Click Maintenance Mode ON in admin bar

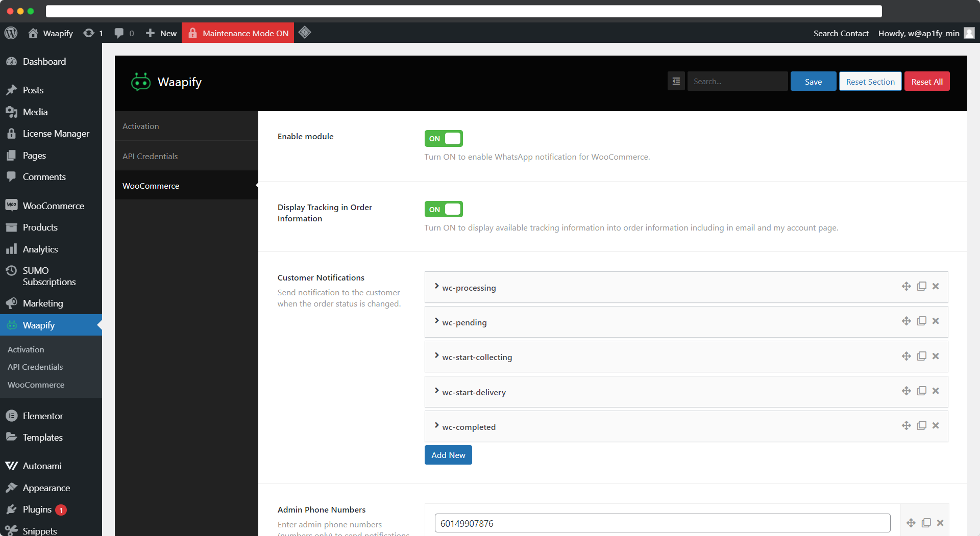[238, 33]
